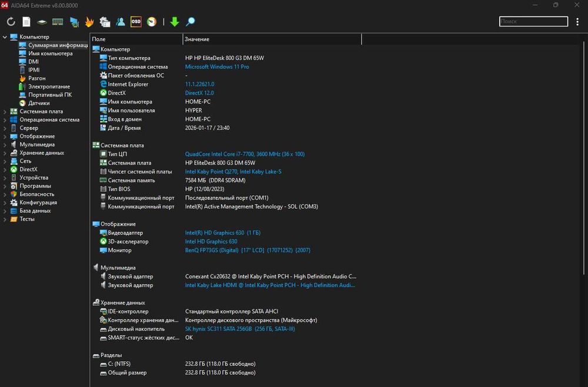Screen dimensions: 588x387
Task: Open Разгон with the flame icon
Action: [32, 78]
